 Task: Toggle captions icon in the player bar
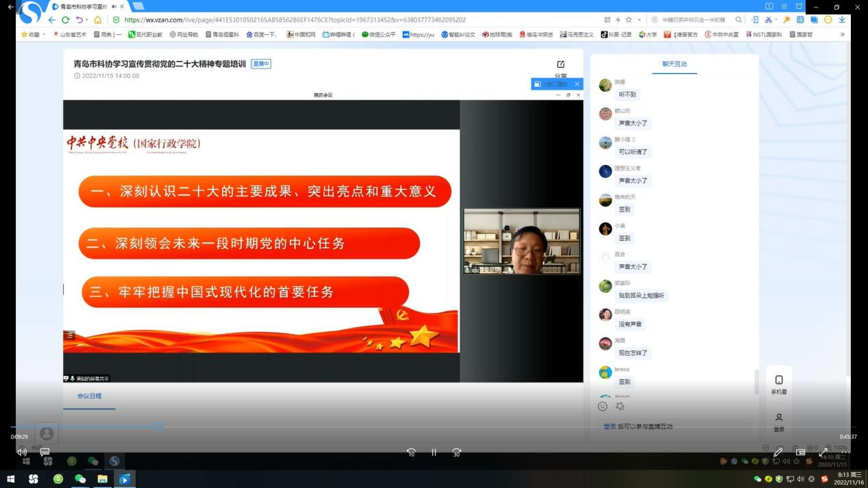[45, 452]
